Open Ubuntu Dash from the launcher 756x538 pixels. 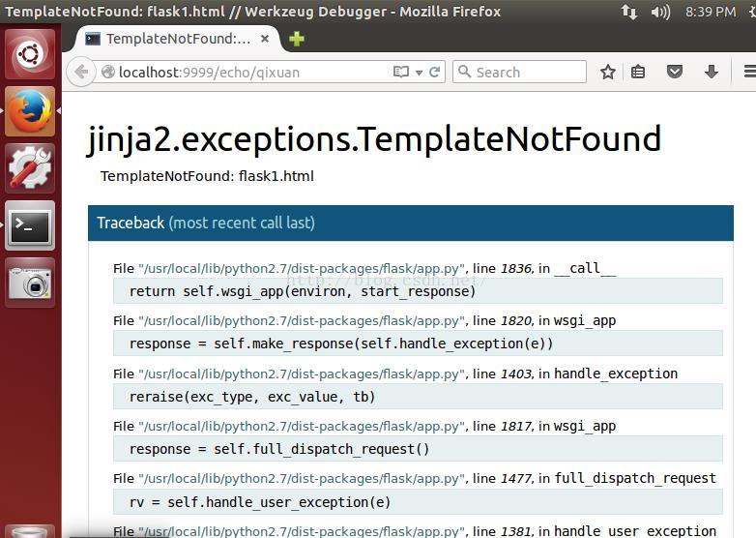click(30, 54)
